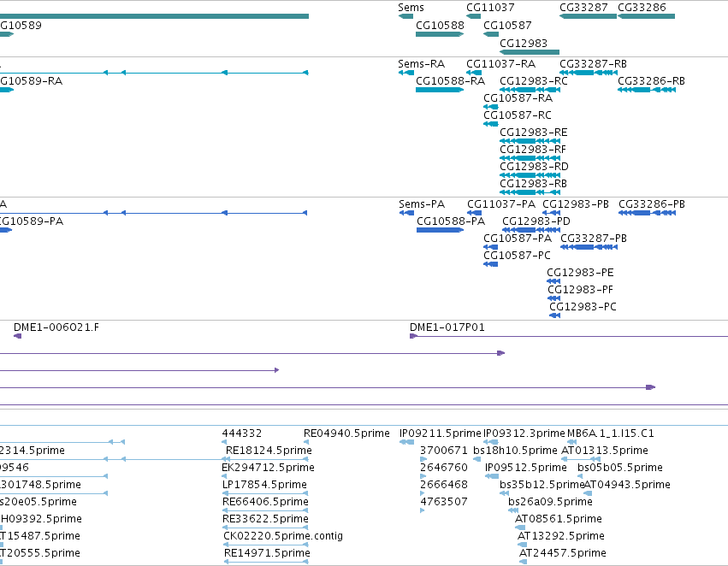The height and width of the screenshot is (566, 728).
Task: Select the 444332 EST label
Action: click(242, 433)
